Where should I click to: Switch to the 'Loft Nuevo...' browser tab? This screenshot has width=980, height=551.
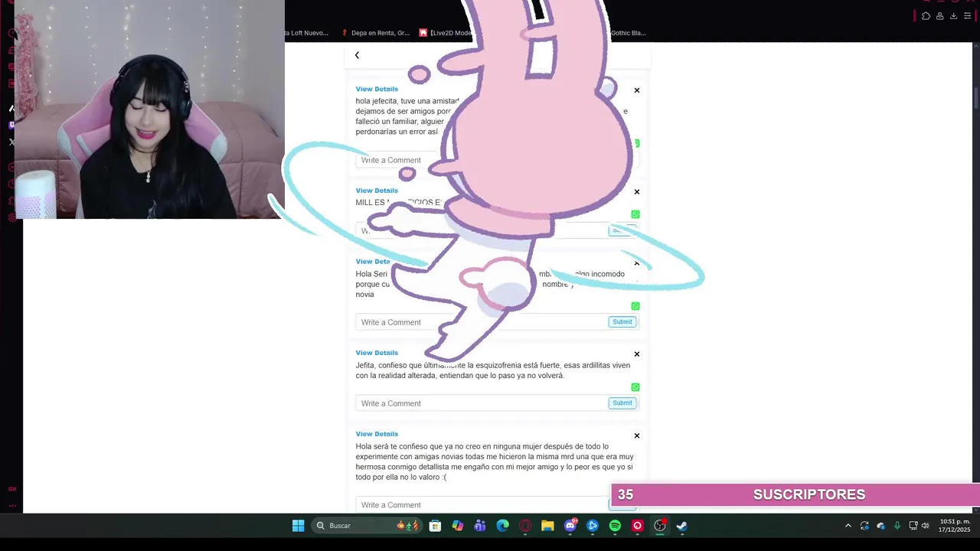(x=306, y=33)
